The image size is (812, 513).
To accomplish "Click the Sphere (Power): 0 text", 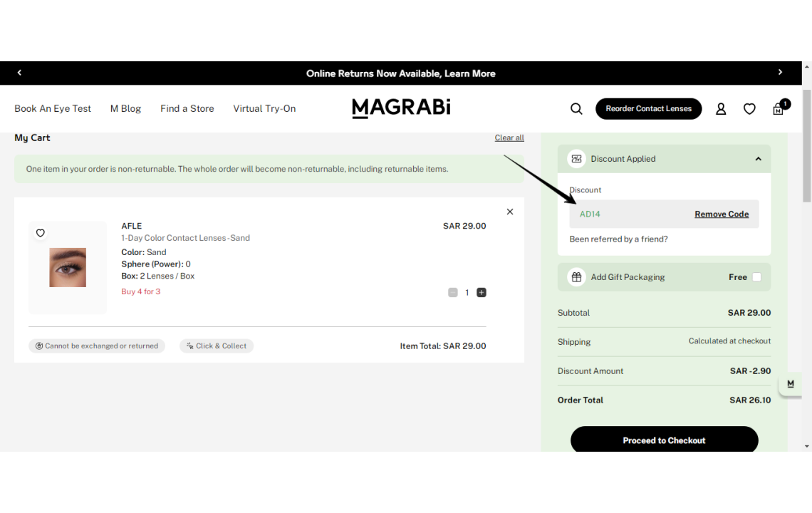I will point(156,264).
